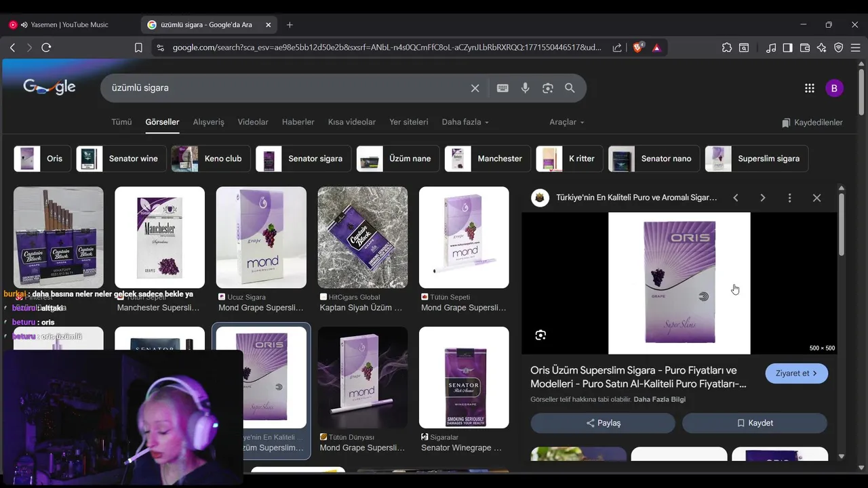Select the Keno club suggestion chip

tap(211, 159)
